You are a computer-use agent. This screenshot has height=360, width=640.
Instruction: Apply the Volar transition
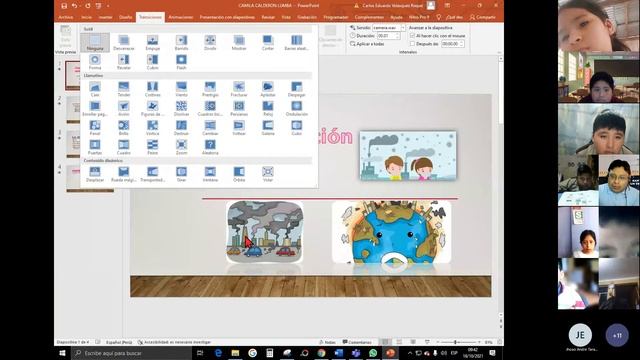268,174
